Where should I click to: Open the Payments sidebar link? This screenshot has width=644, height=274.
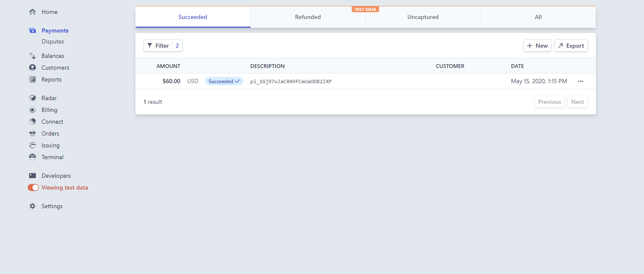click(x=55, y=30)
